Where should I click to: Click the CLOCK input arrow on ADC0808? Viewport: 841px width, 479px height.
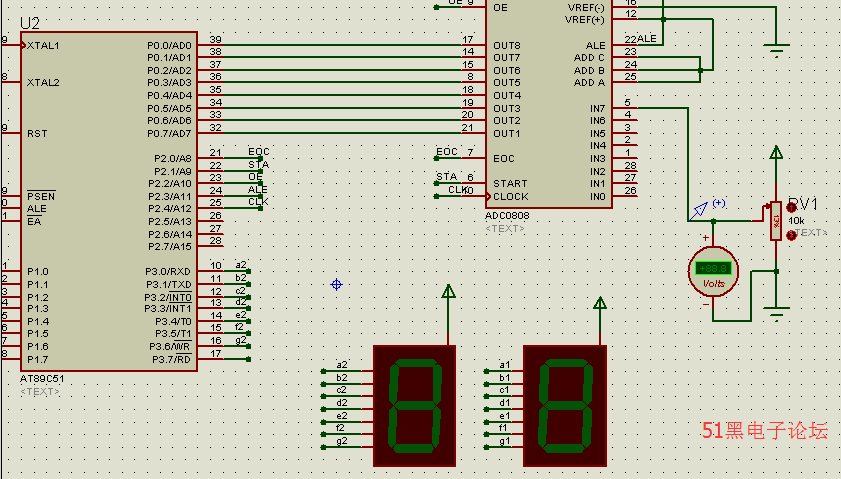pos(488,196)
